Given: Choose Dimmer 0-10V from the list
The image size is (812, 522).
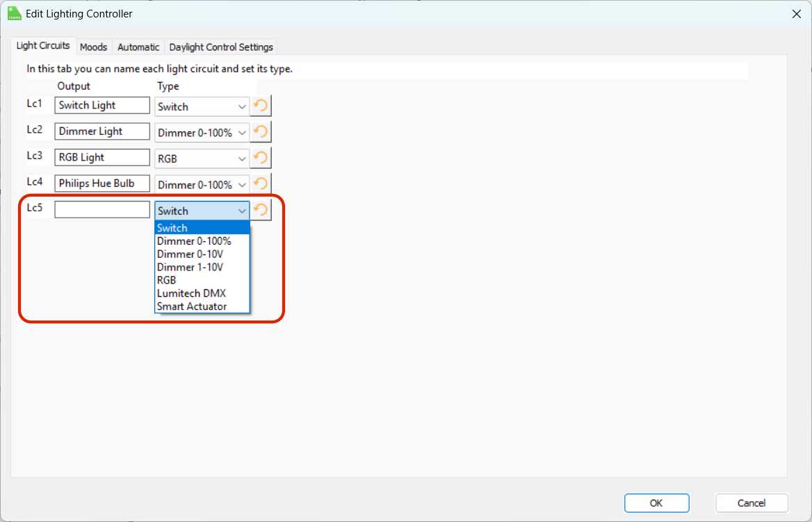Looking at the screenshot, I should (190, 254).
